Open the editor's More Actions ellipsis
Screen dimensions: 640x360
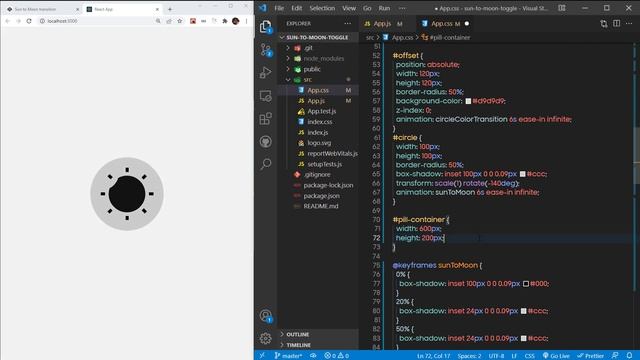coord(629,24)
